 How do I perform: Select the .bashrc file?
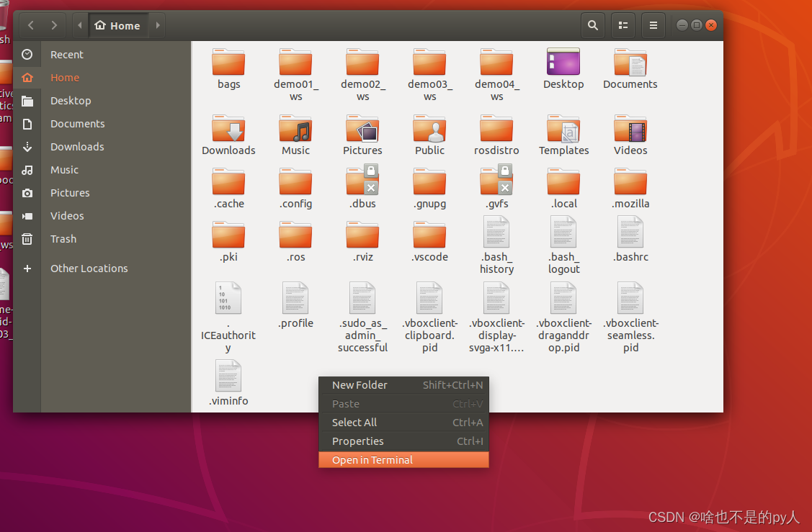click(630, 239)
